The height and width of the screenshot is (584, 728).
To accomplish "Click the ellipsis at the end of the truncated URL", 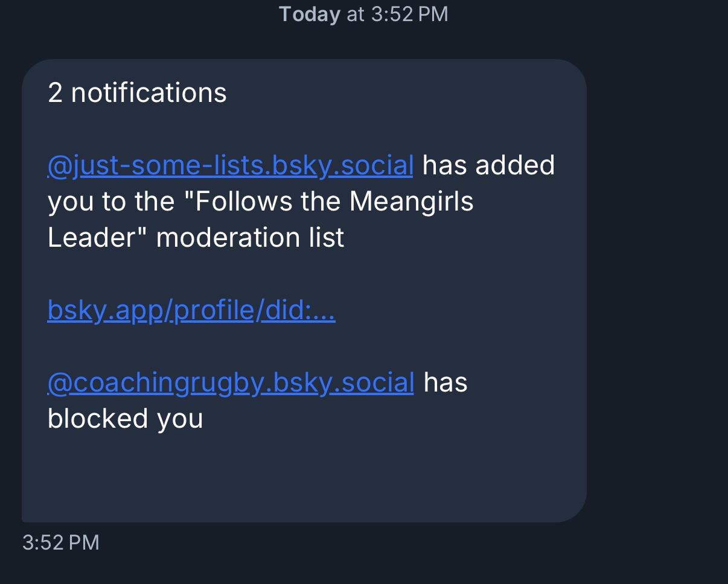I will click(323, 312).
